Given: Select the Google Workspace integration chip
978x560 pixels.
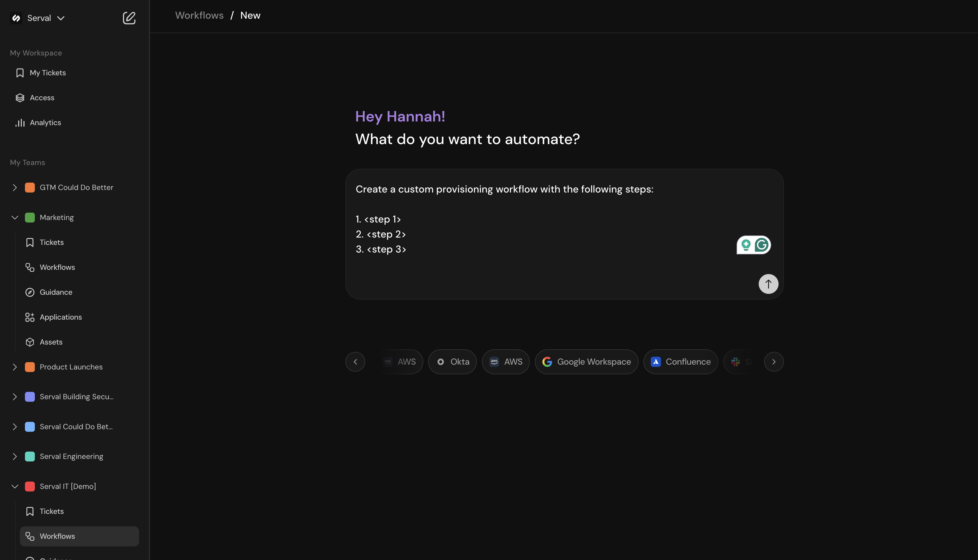Looking at the screenshot, I should (586, 362).
